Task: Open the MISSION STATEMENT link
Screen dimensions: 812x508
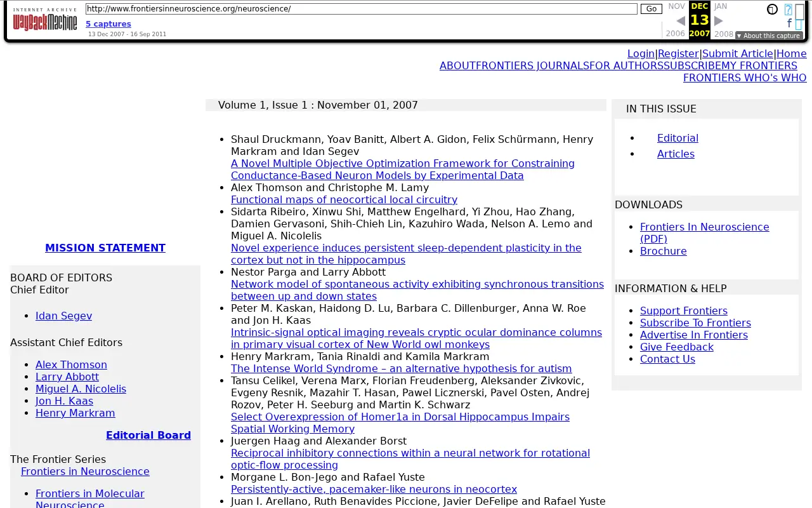Action: 105,248
